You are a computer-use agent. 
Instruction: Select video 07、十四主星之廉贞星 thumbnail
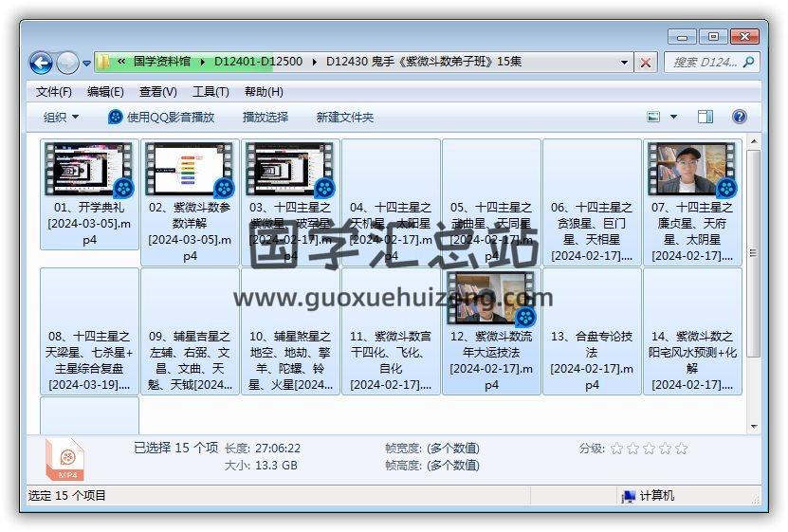pos(692,169)
